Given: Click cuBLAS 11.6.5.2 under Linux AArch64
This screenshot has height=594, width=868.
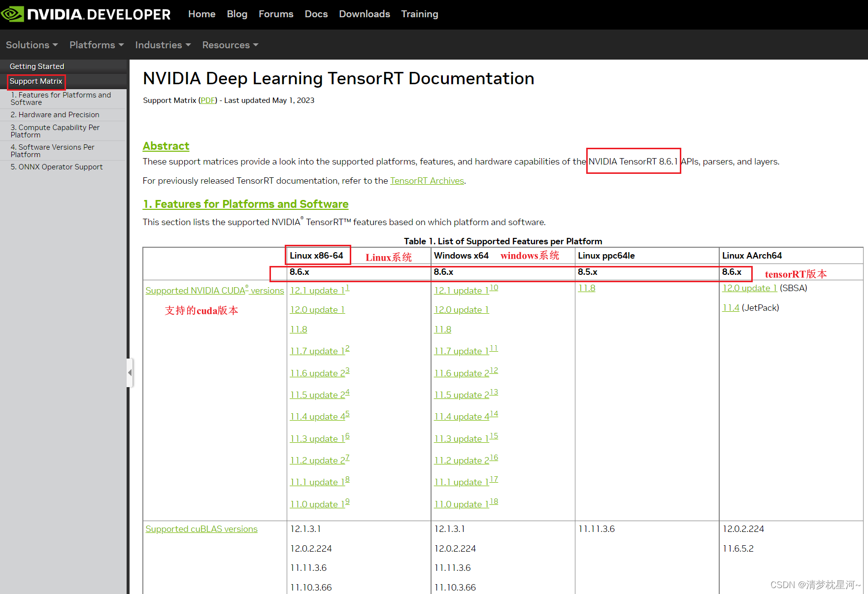Looking at the screenshot, I should click(x=738, y=549).
